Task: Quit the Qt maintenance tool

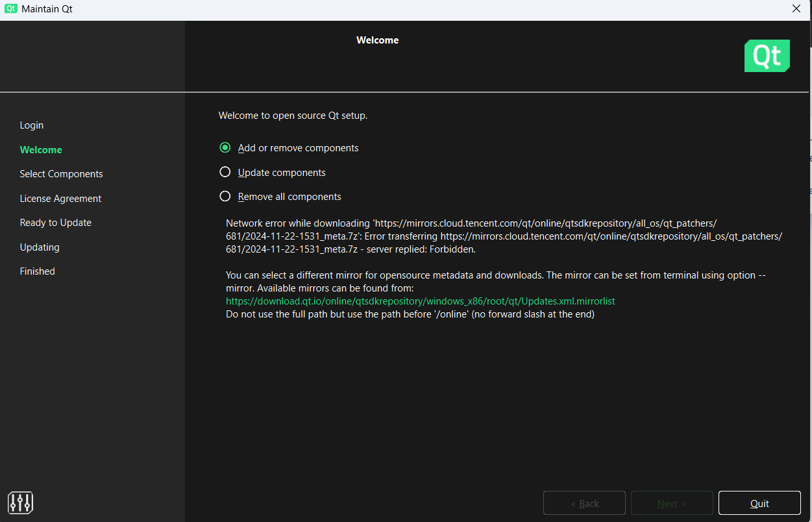Action: [x=759, y=503]
